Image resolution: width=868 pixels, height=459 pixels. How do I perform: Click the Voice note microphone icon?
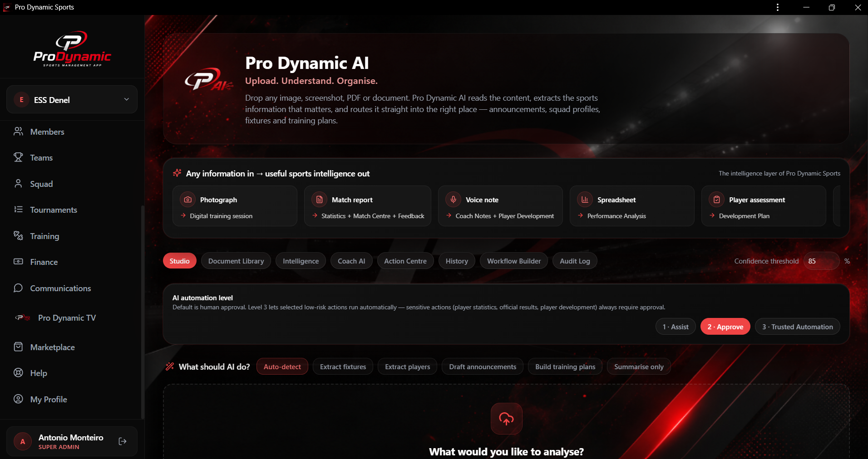[453, 200]
